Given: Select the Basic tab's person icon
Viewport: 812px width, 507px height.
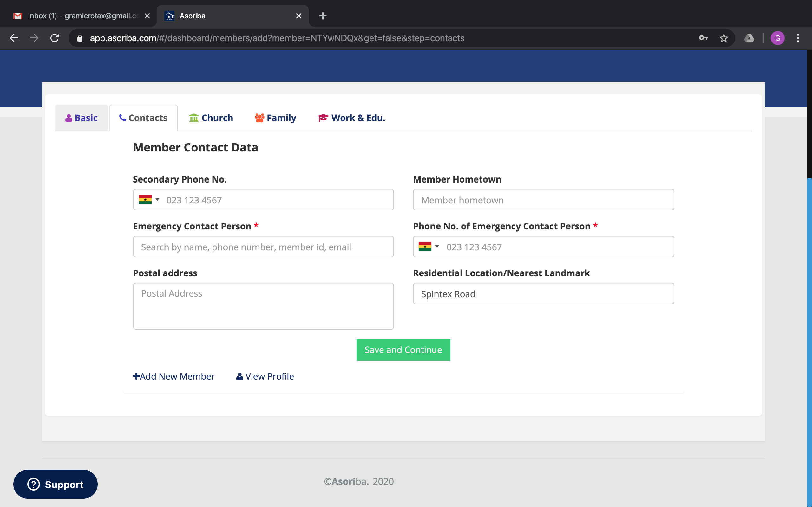Looking at the screenshot, I should [x=69, y=118].
